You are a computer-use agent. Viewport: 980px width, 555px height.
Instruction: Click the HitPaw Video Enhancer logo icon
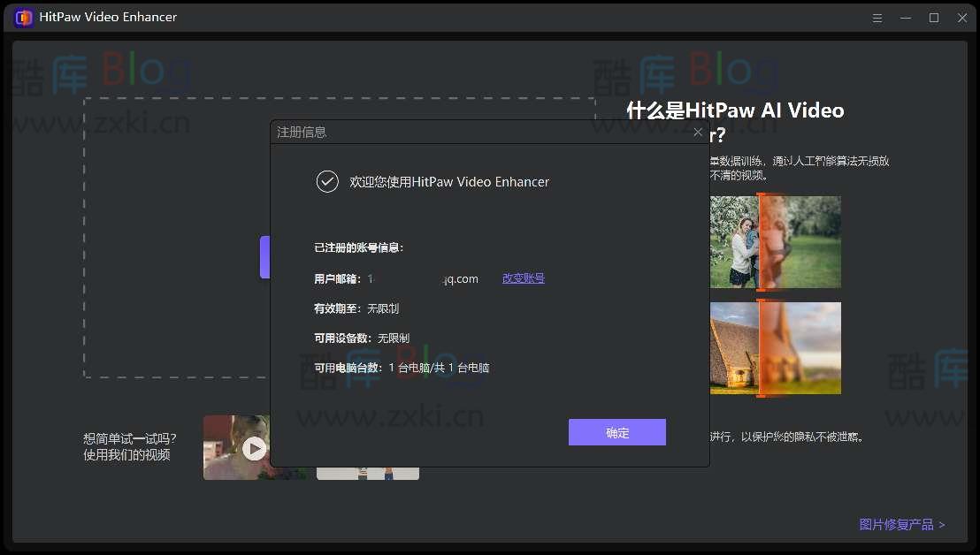(22, 17)
